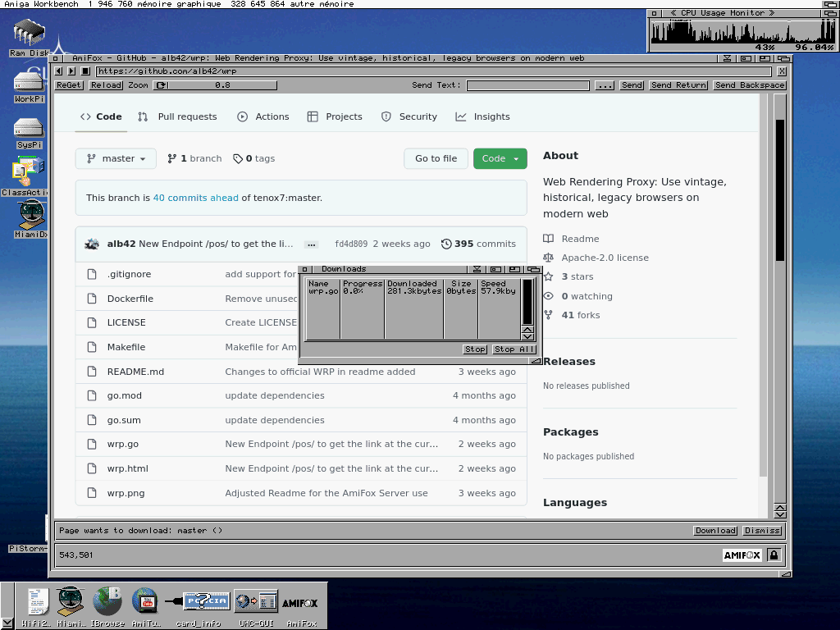Click Stop in Downloads window
The image size is (840, 630).
pos(475,349)
